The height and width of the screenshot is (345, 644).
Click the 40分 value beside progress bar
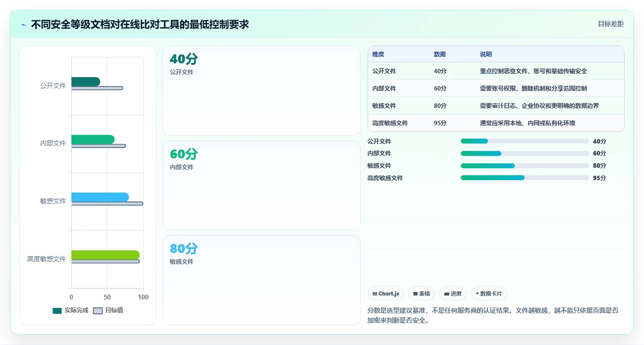(x=599, y=142)
